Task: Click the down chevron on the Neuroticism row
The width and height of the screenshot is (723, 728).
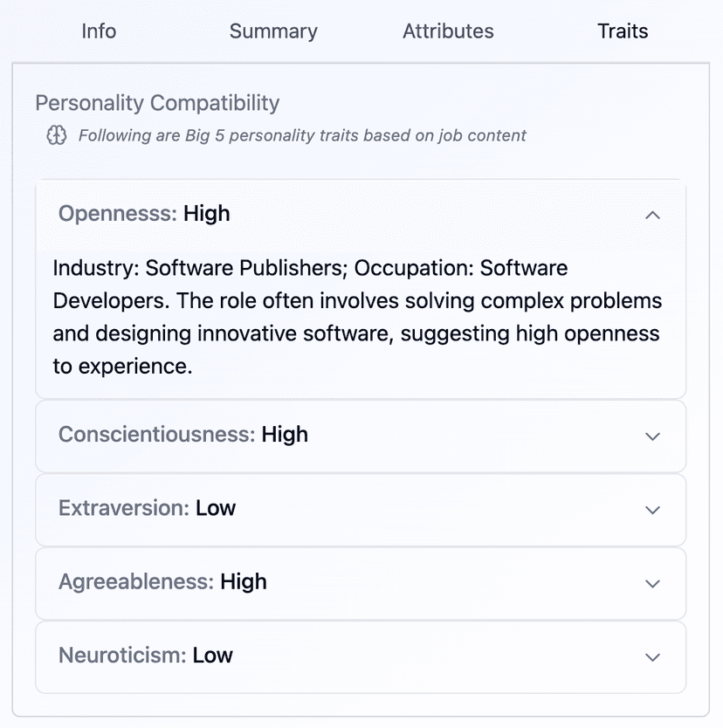Action: [652, 656]
